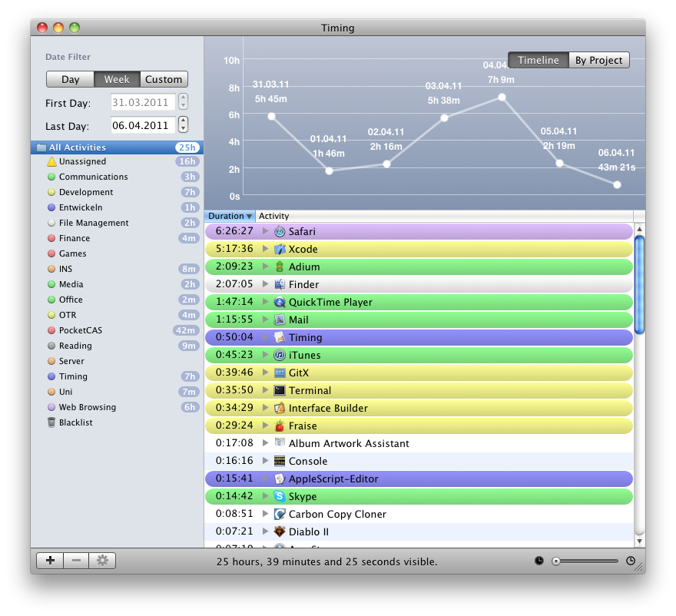The width and height of the screenshot is (676, 616).
Task: Click the Carbon Copy Cloner icon
Action: click(x=280, y=515)
